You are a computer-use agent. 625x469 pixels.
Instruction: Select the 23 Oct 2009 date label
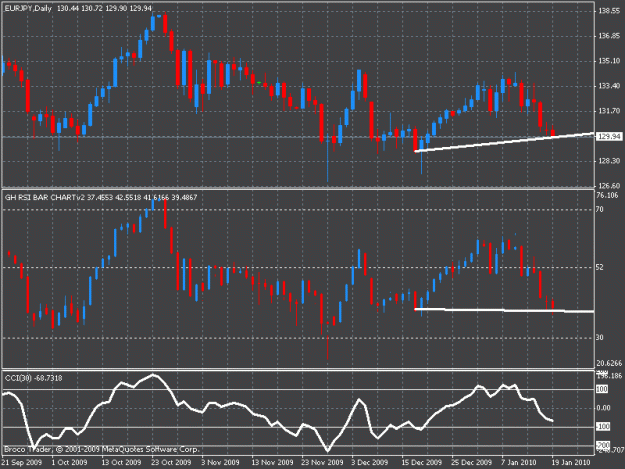coord(171,462)
